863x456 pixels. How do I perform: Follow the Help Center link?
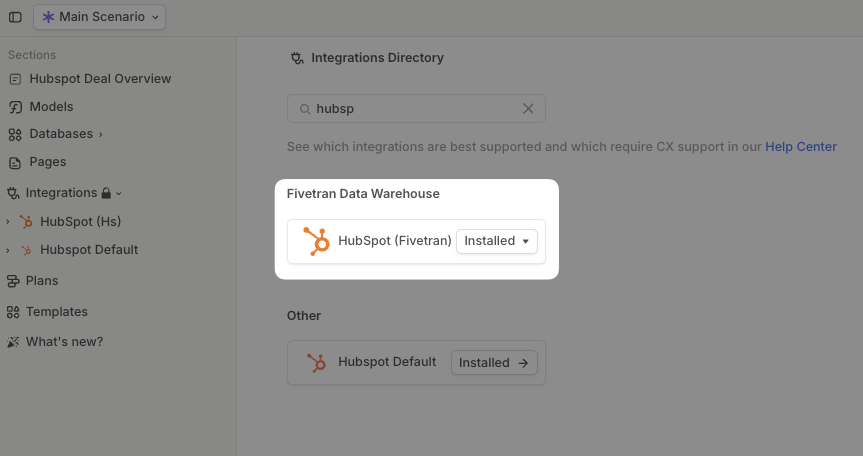point(801,146)
